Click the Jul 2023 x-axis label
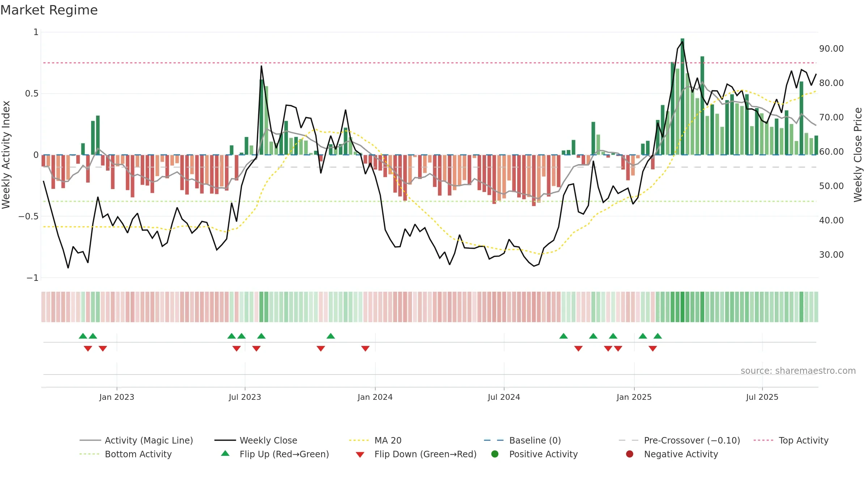868x488 pixels. click(245, 397)
